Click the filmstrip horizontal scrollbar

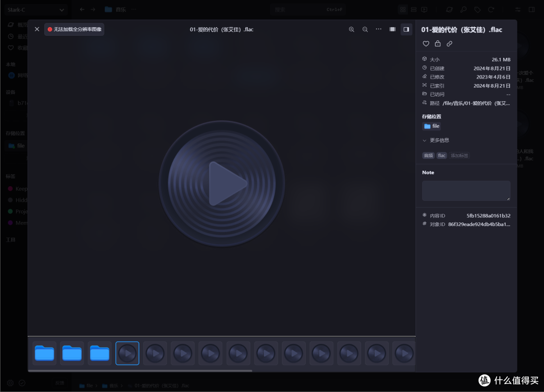point(140,370)
